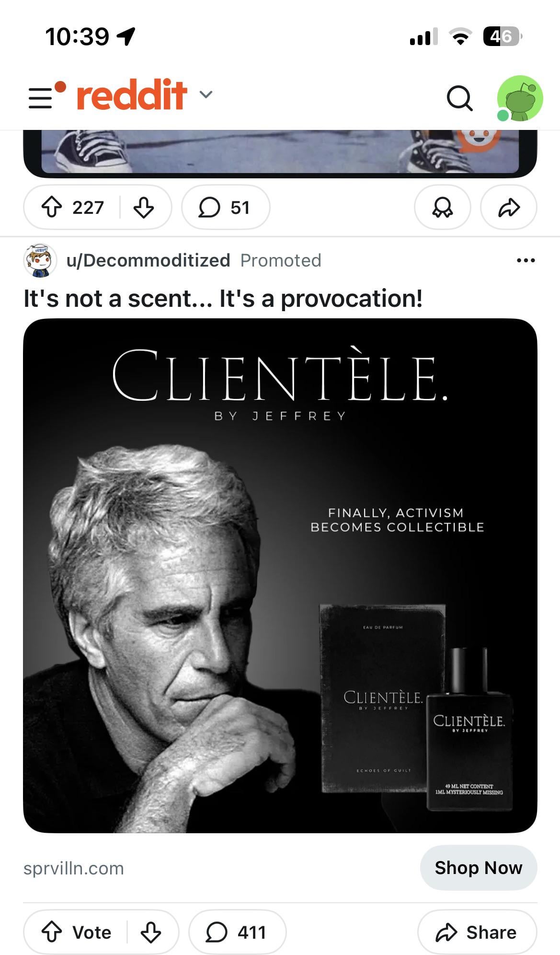Upvote the post with 227 votes
560x955 pixels.
[52, 208]
